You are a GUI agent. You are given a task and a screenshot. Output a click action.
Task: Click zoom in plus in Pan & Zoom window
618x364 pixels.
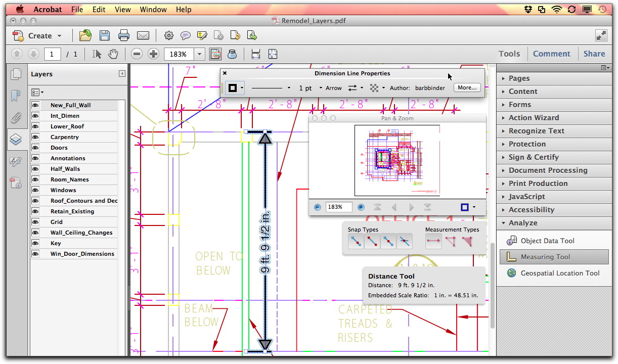point(361,207)
